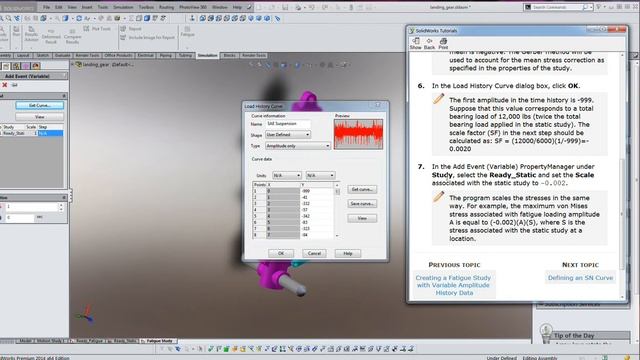Image resolution: width=640 pixels, height=360 pixels.
Task: Click the pink DimXpert manager tab icon
Action: tap(26, 66)
